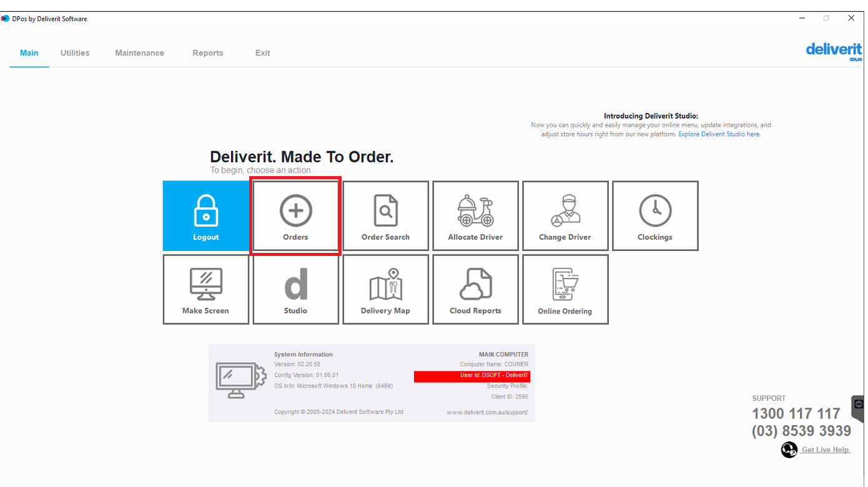
Task: Open www.deliverit.com.au/support/ link
Action: [x=487, y=412]
